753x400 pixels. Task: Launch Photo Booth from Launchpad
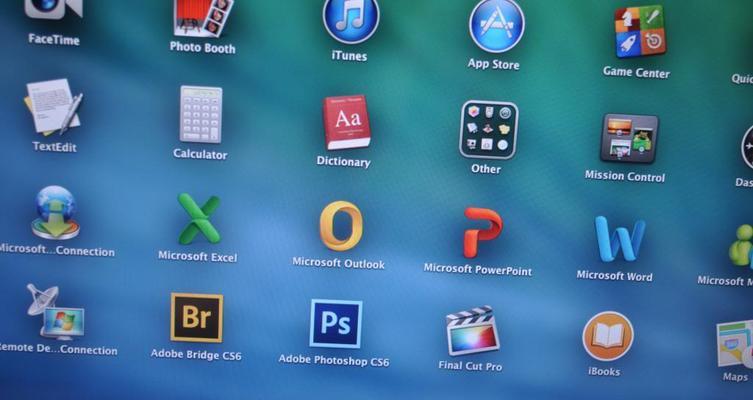point(204,17)
